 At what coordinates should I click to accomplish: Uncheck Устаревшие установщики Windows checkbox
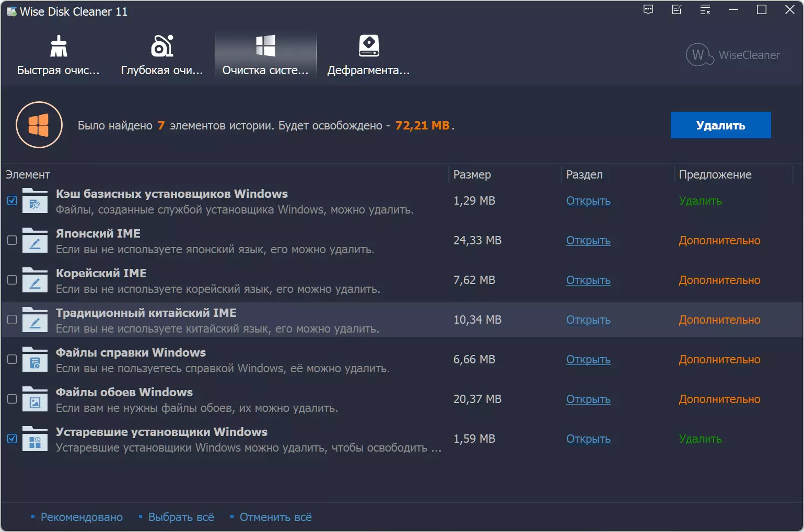point(12,439)
